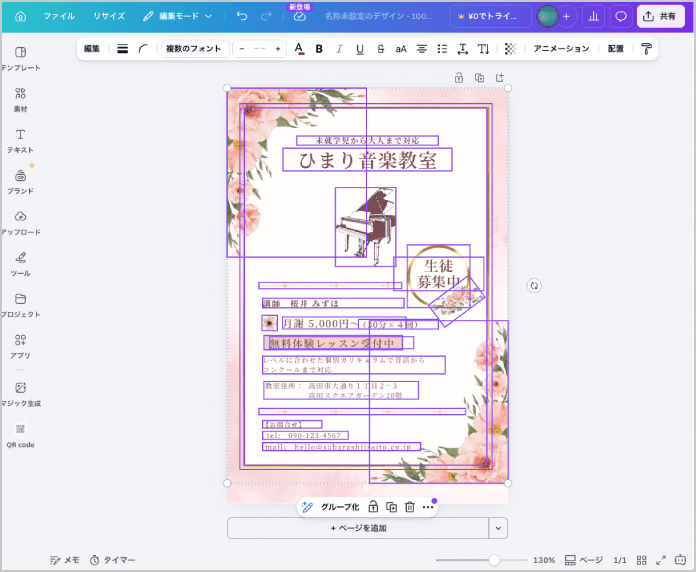Click the font size value field
Viewport: 696px width, 572px height.
click(260, 49)
